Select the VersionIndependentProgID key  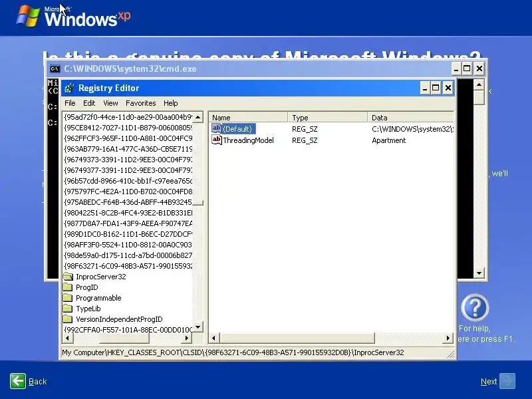(x=119, y=319)
